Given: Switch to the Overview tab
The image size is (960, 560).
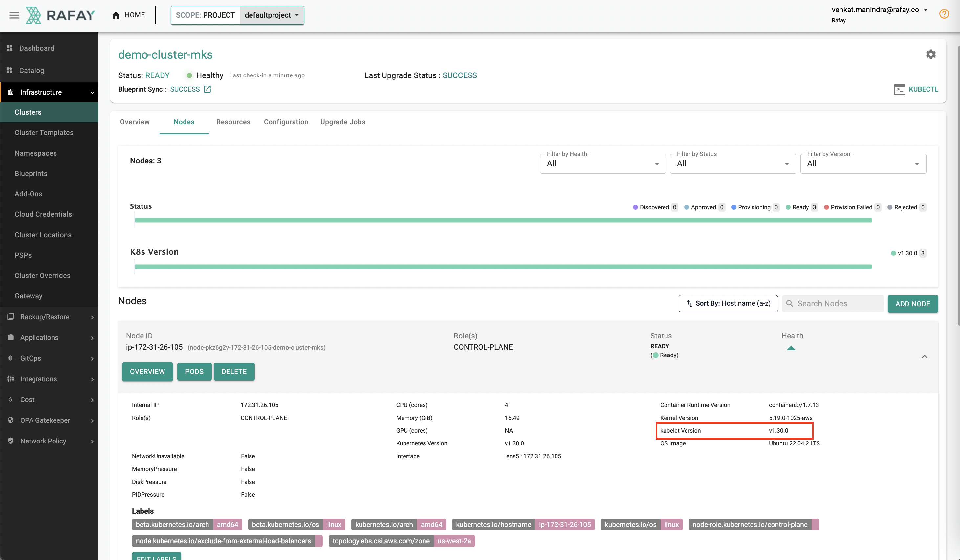Looking at the screenshot, I should coord(135,122).
